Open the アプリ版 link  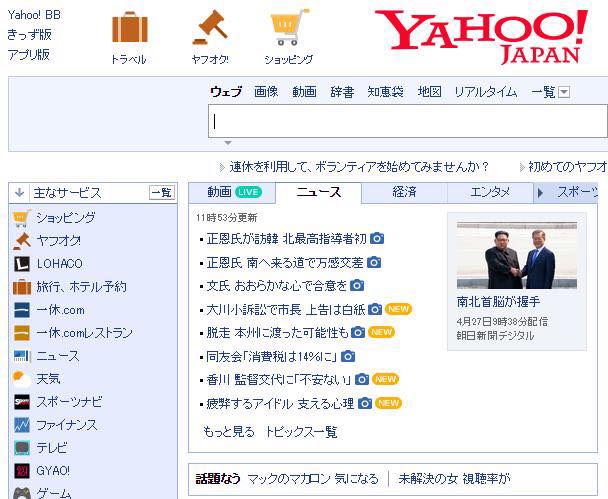[29, 54]
